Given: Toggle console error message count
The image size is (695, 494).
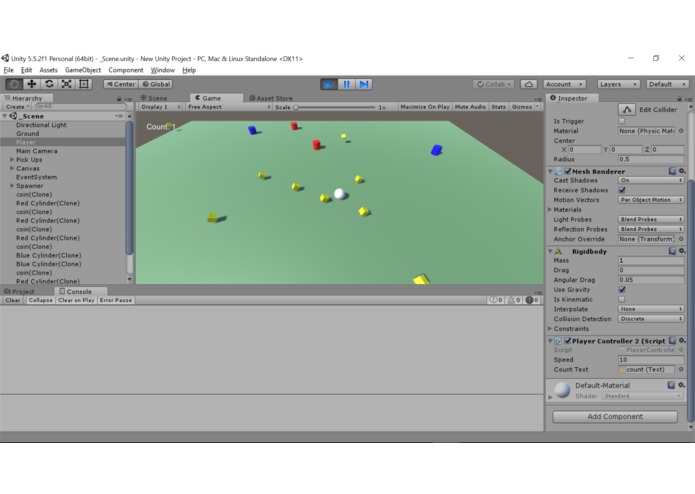Looking at the screenshot, I should click(532, 300).
